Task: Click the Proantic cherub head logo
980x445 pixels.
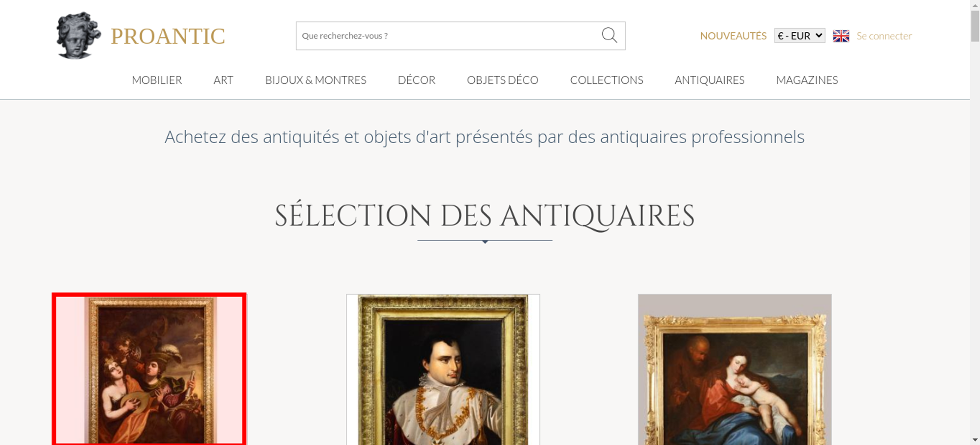Action: [78, 35]
